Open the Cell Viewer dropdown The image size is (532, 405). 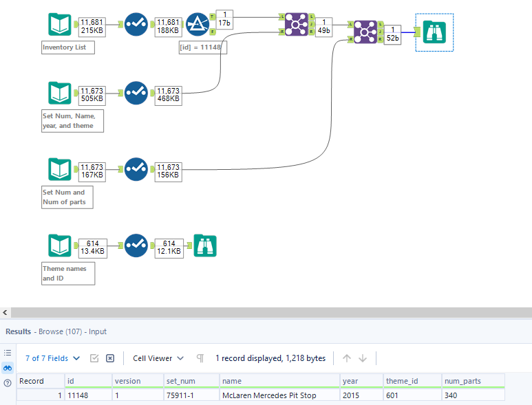[x=158, y=358]
